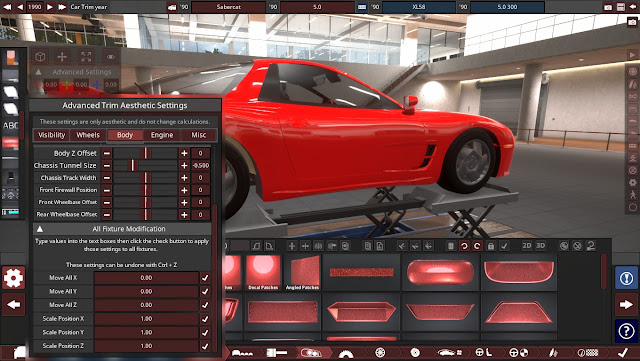Click the XL58 engine family button
Image resolution: width=640 pixels, height=361 pixels.
click(x=419, y=7)
